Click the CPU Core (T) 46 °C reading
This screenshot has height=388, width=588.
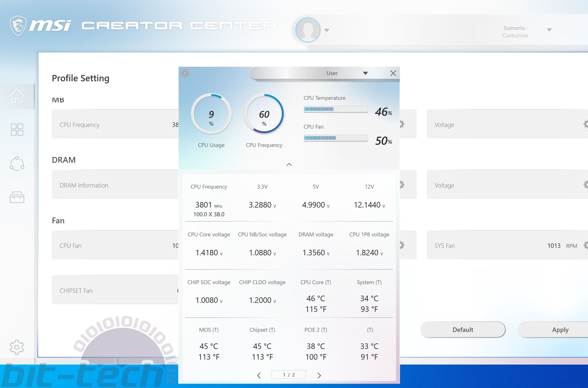pos(316,298)
